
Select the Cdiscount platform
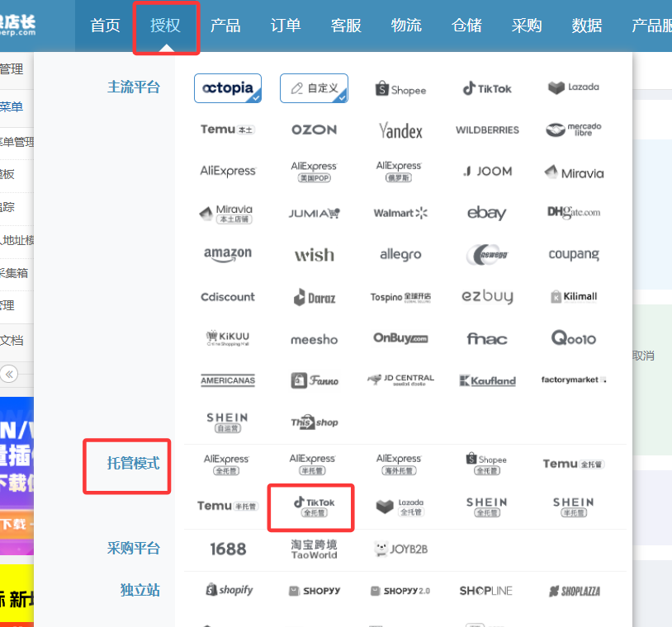point(228,297)
